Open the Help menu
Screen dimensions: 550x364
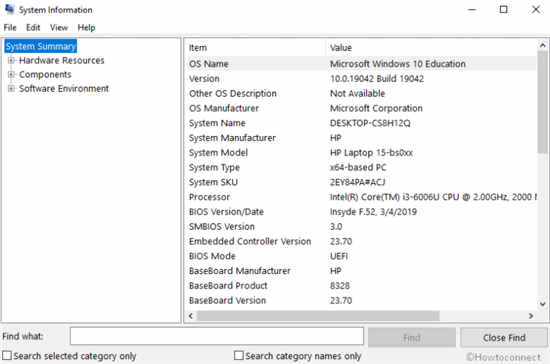(x=86, y=27)
